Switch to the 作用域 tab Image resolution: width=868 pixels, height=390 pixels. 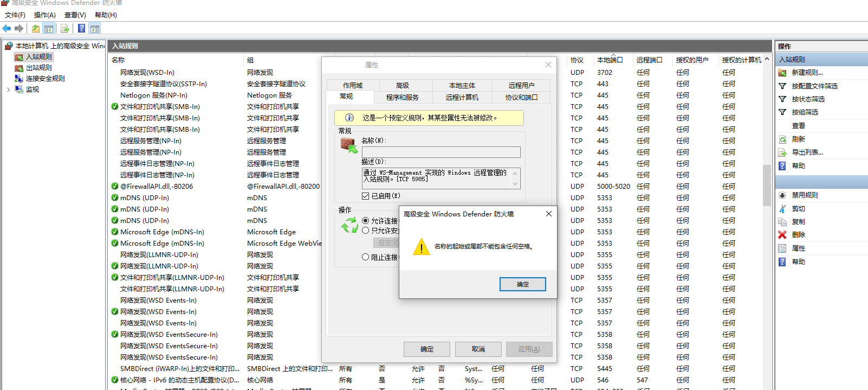[x=353, y=85]
